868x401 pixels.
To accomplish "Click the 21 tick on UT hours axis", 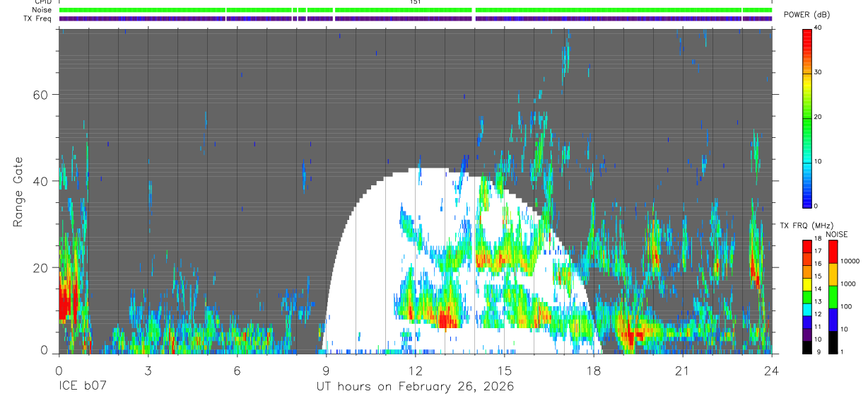I will point(682,370).
